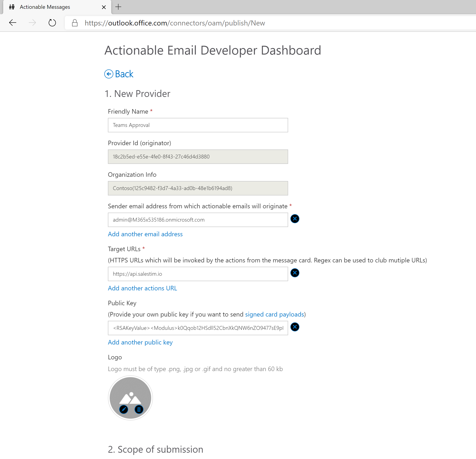476x459 pixels.
Task: Select the grayed Provider Id field
Action: (x=197, y=156)
